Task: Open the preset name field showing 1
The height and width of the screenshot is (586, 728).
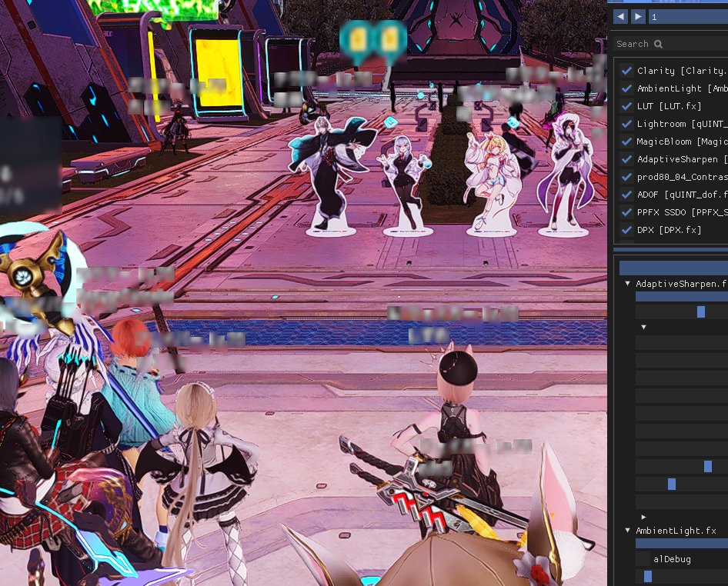Action: tap(688, 17)
